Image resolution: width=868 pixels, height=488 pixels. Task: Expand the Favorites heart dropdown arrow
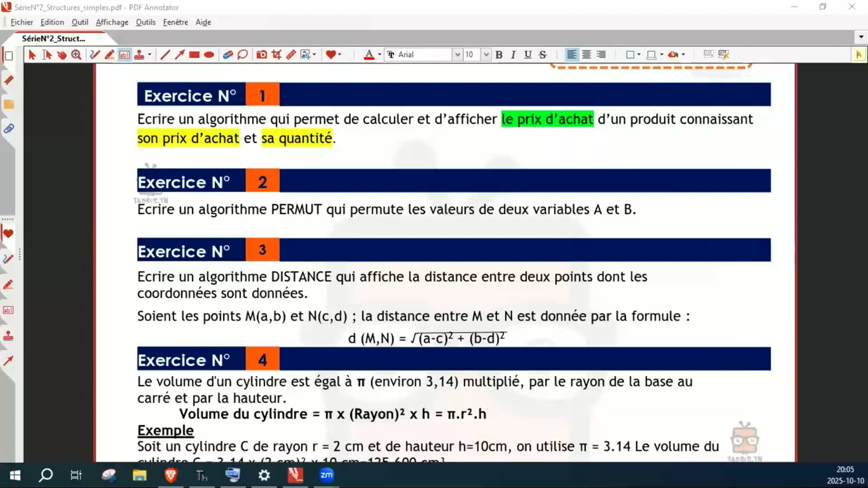click(340, 55)
